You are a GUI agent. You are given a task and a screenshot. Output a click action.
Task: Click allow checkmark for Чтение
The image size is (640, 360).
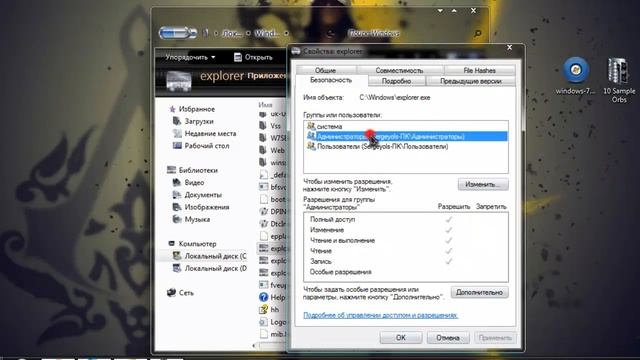click(449, 251)
